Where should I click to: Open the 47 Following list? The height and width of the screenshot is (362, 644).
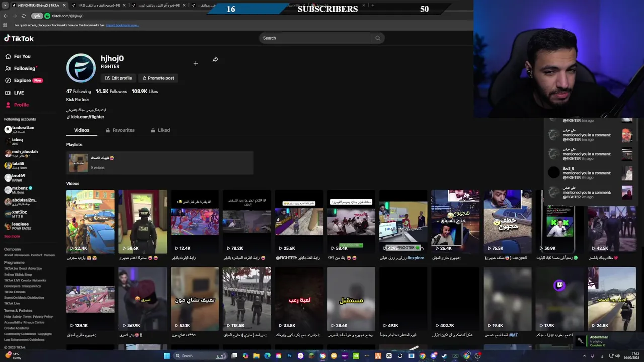[x=78, y=92]
